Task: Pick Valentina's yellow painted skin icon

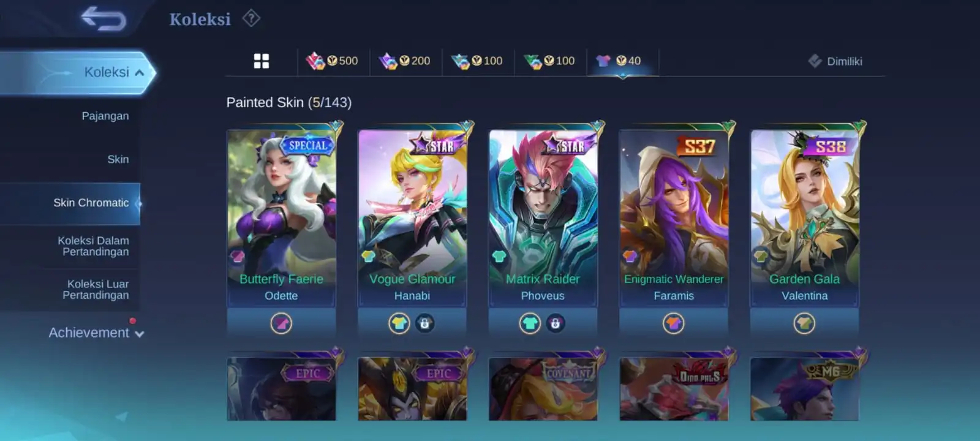Action: point(804,323)
